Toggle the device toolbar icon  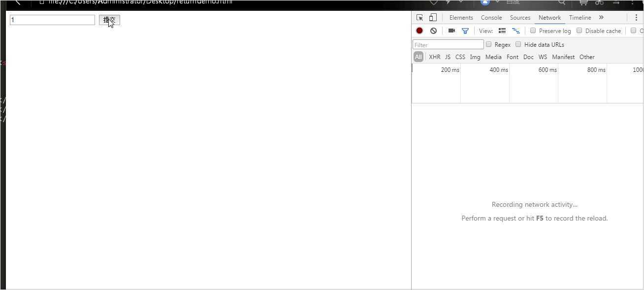pos(432,18)
